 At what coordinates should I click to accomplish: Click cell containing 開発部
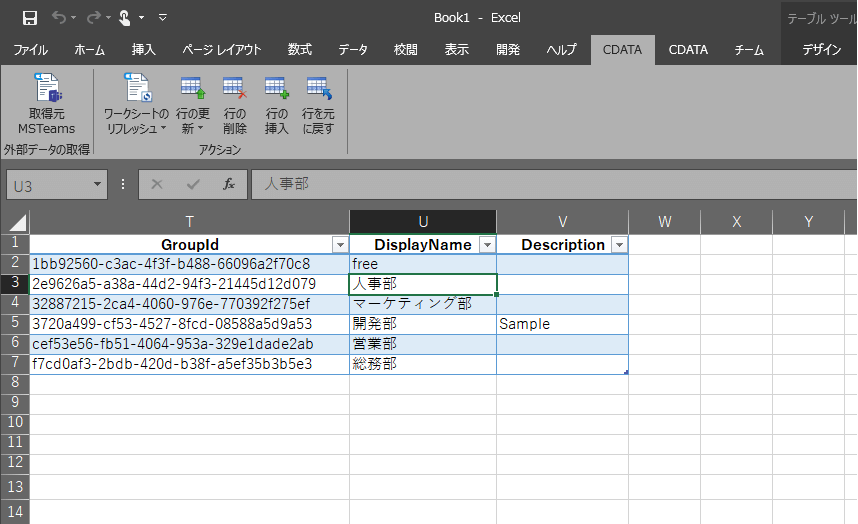[x=423, y=324]
